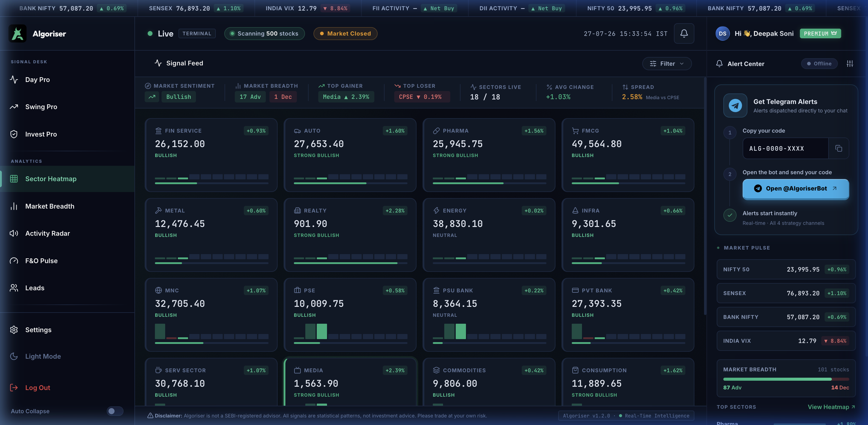Click the '1 Dec' market breadth badge

tap(283, 97)
